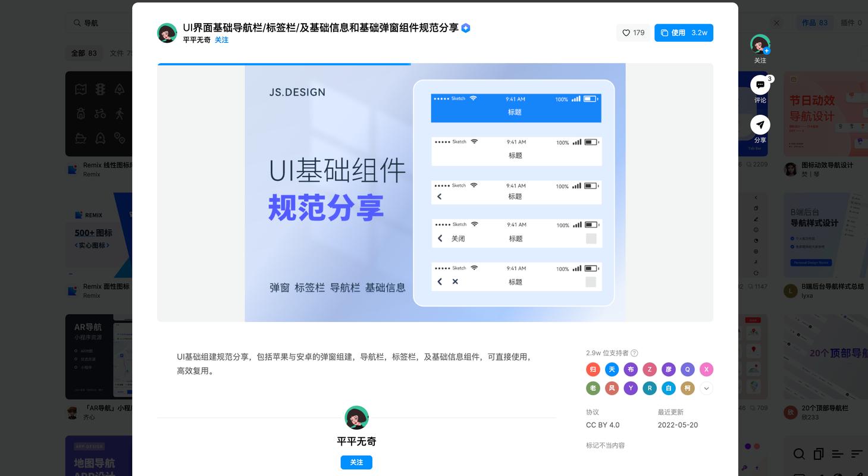Click the B端后台导航样式总结 title in background

coord(833,287)
